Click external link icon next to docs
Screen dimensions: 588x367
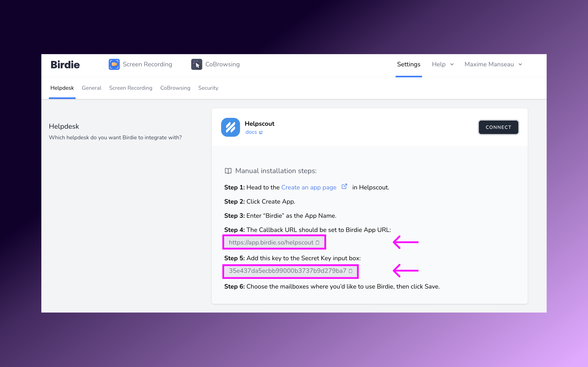tap(261, 132)
